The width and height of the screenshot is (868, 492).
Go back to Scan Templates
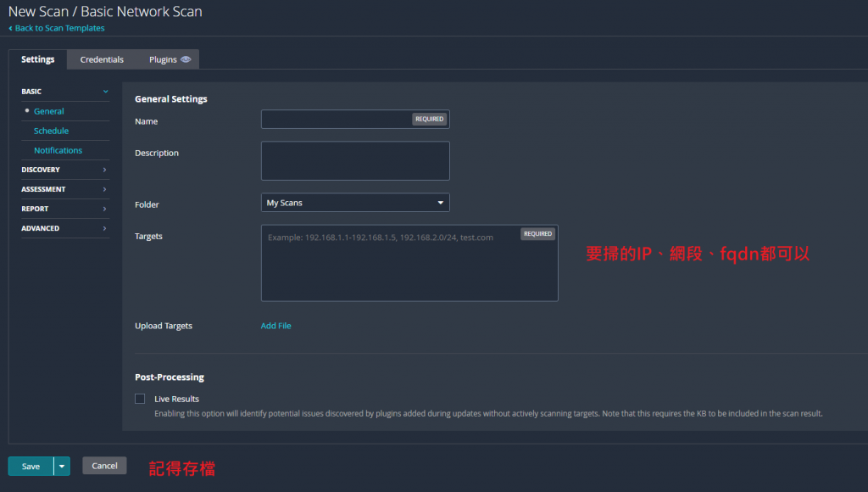click(57, 28)
